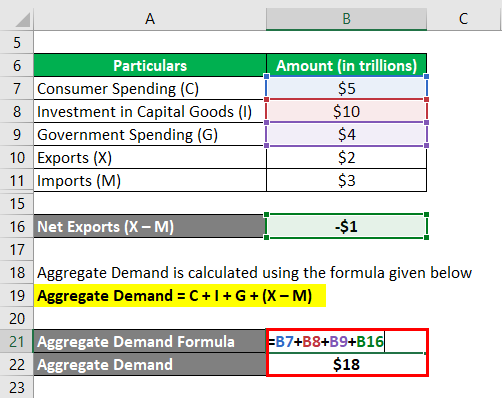
Task: Select row 7 header
Action: point(17,88)
